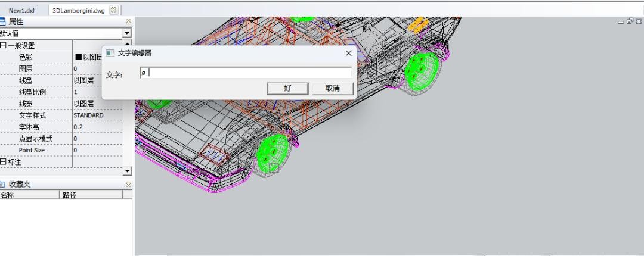Close the 属性 panel
Image resolution: width=644 pixels, height=256 pixels.
(x=128, y=22)
